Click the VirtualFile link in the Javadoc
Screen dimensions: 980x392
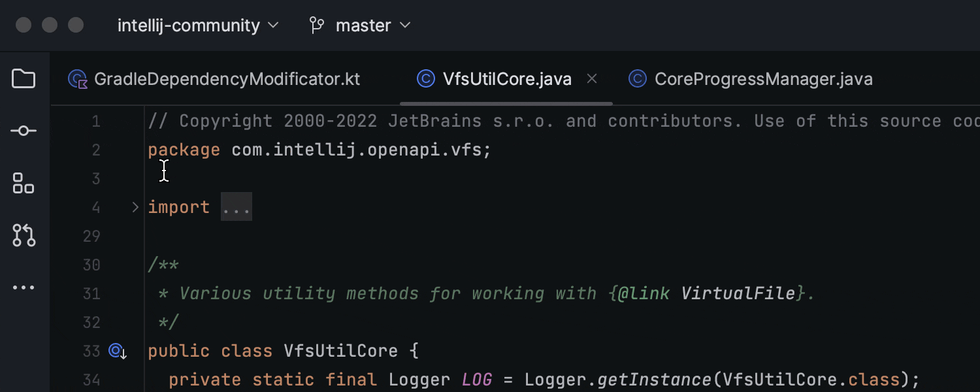click(x=738, y=293)
